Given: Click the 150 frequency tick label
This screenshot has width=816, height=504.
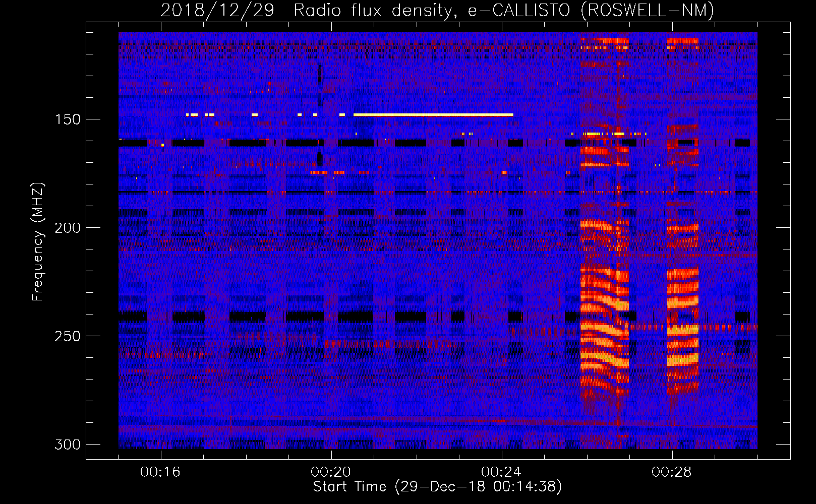Looking at the screenshot, I should pos(67,119).
